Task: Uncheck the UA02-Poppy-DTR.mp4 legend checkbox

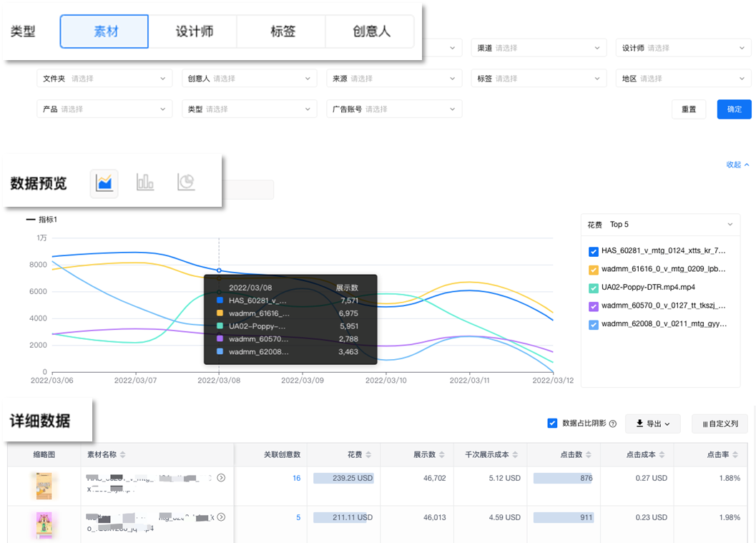Action: coord(593,288)
